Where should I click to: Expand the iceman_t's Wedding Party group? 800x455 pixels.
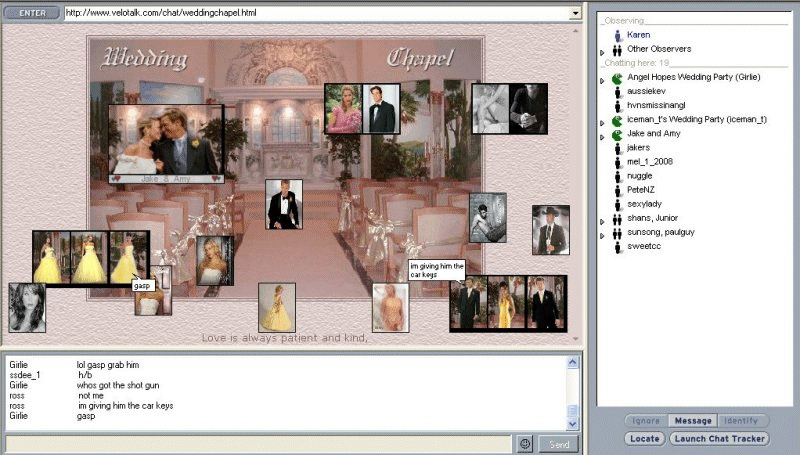[602, 121]
